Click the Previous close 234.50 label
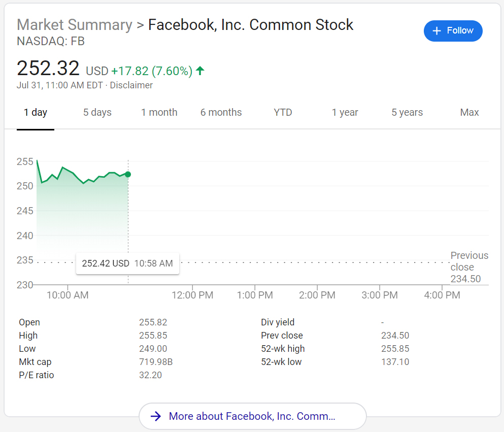The height and width of the screenshot is (432, 504). coord(469,267)
